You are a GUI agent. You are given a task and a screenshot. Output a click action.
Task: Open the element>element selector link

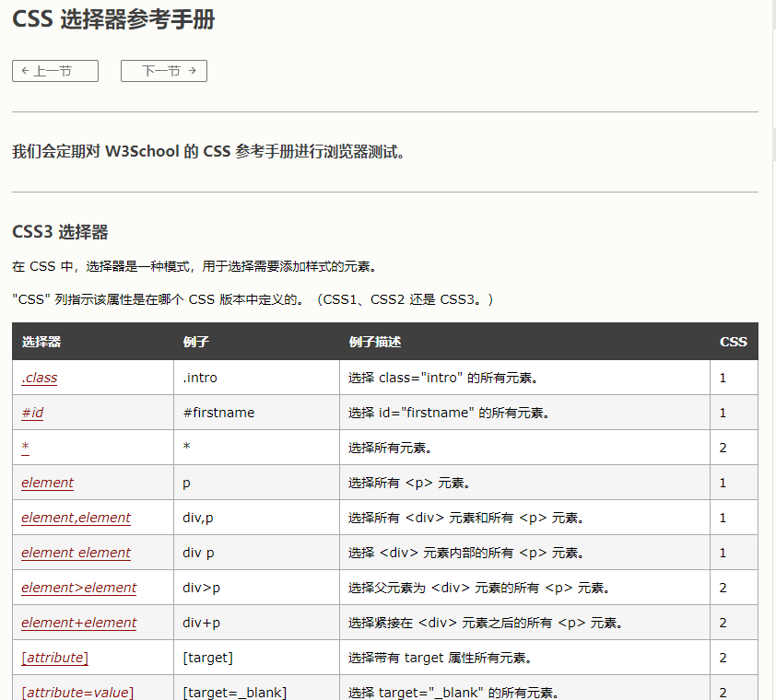point(78,588)
